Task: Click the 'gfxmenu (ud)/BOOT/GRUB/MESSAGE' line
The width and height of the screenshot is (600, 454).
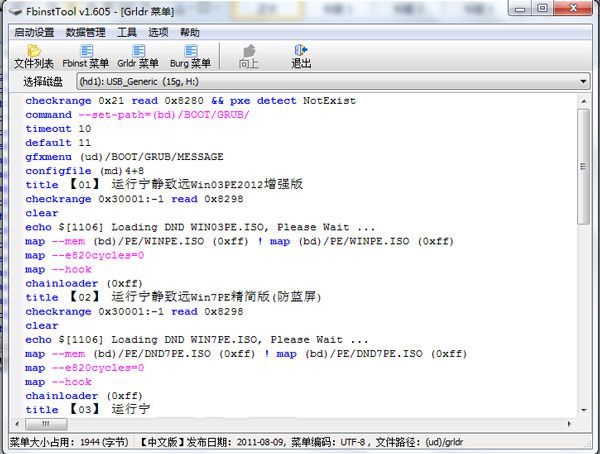Action: (x=124, y=157)
